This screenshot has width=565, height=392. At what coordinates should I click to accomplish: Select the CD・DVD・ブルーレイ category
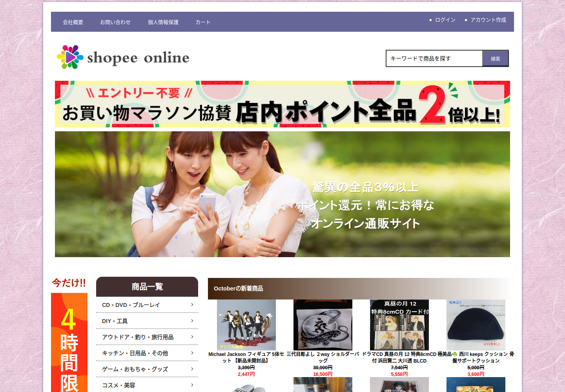(147, 305)
